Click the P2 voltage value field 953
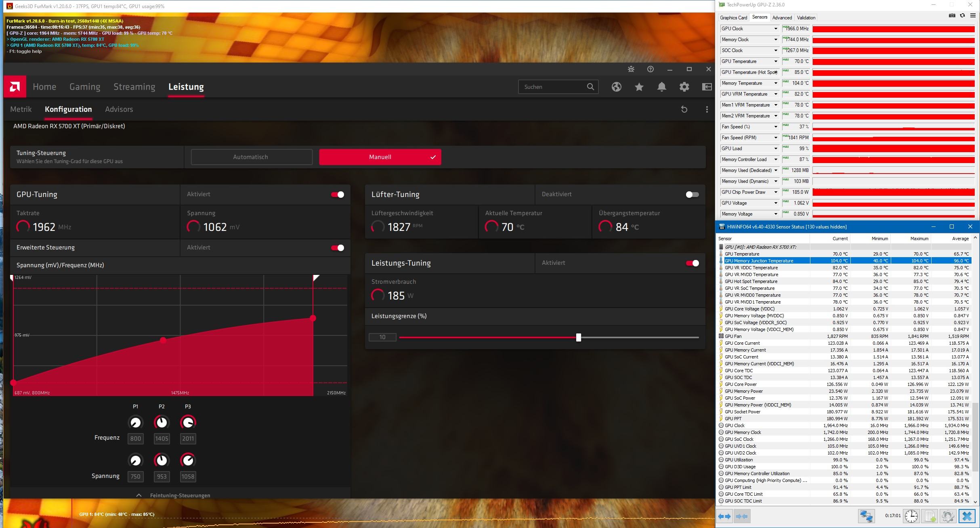The image size is (980, 528). 162,477
